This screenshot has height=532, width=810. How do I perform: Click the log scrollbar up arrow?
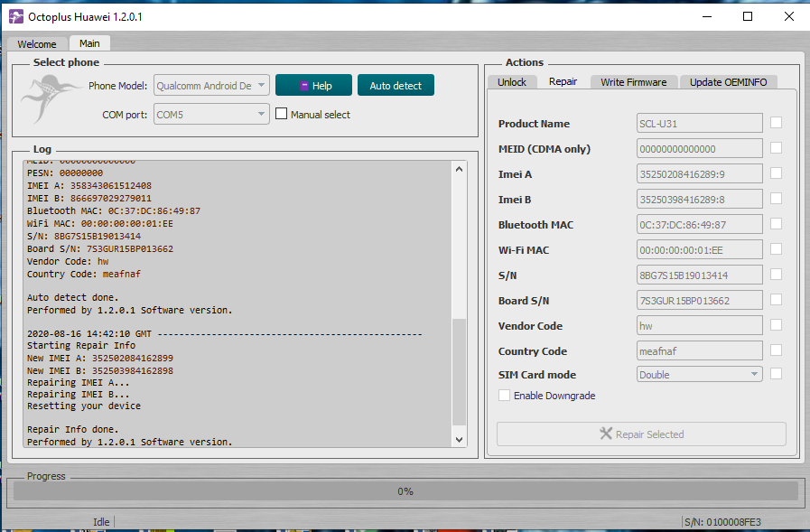tap(459, 169)
